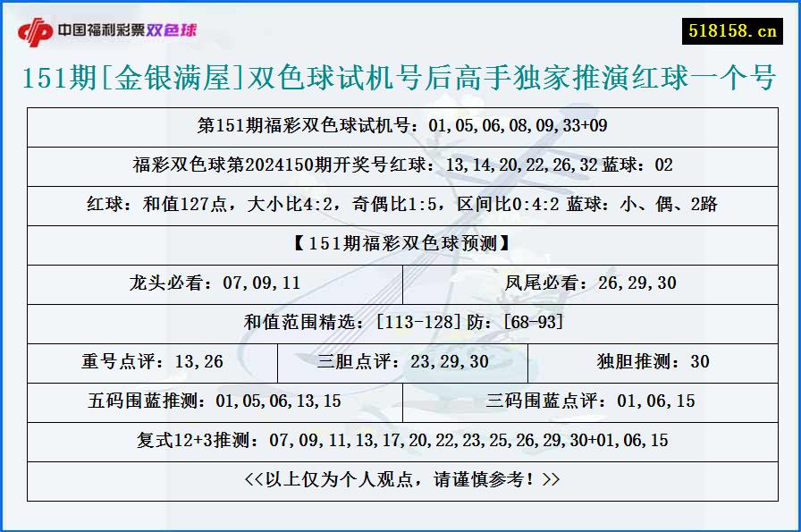This screenshot has width=801, height=532.
Task: Select the 红球 statistics row with 和值127点
Action: tap(400, 206)
